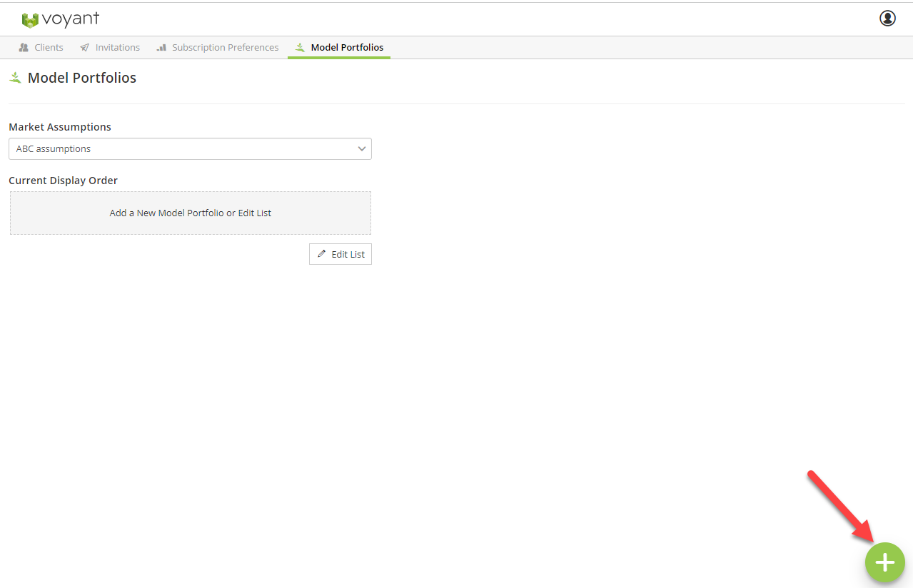The image size is (913, 588).
Task: Switch to the Clients tab
Action: click(x=49, y=48)
